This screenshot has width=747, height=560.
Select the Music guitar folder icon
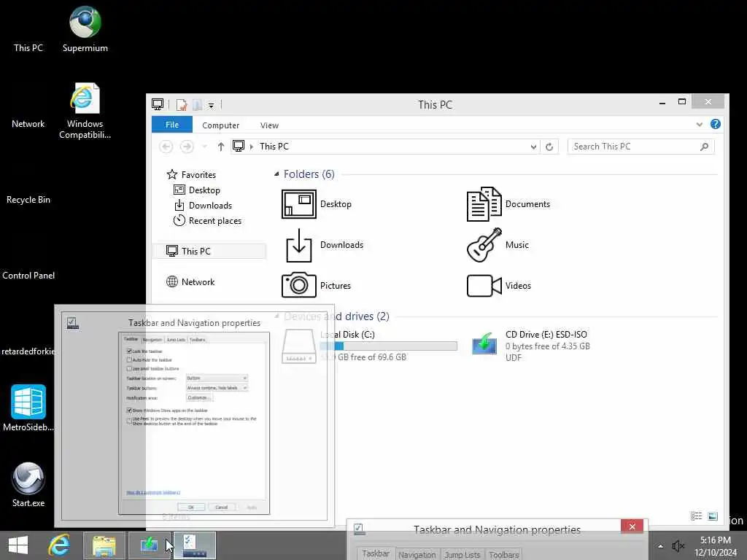click(484, 245)
